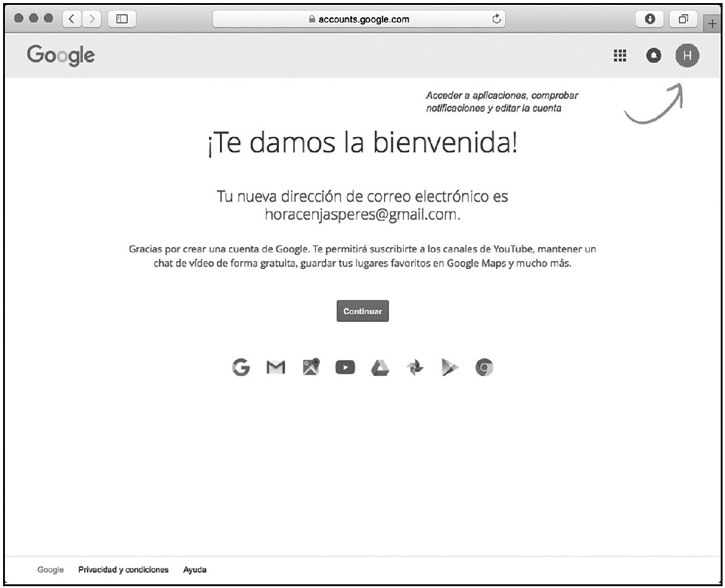725x588 pixels.
Task: Select the Google Photos pinwheel icon
Action: (414, 367)
